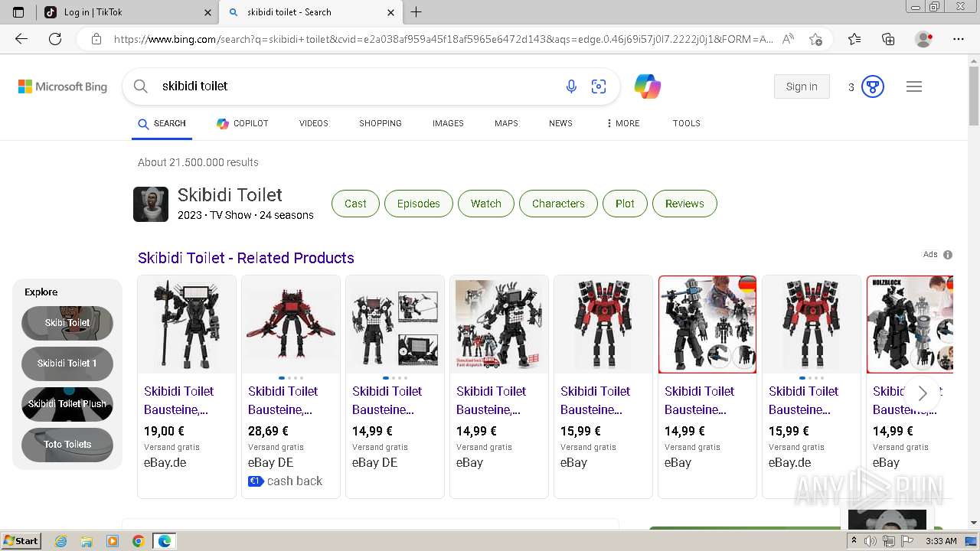
Task: Select the Characters chip
Action: click(x=558, y=204)
